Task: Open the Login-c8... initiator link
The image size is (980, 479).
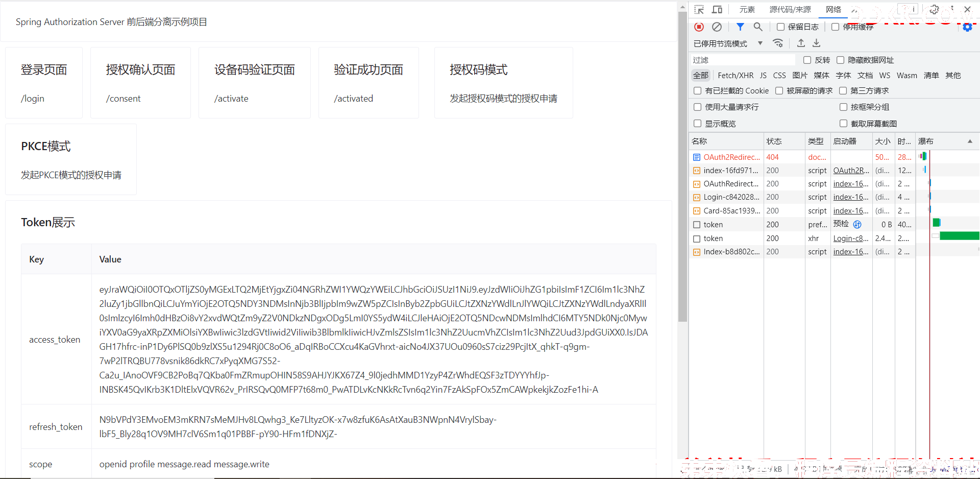Action: click(850, 238)
